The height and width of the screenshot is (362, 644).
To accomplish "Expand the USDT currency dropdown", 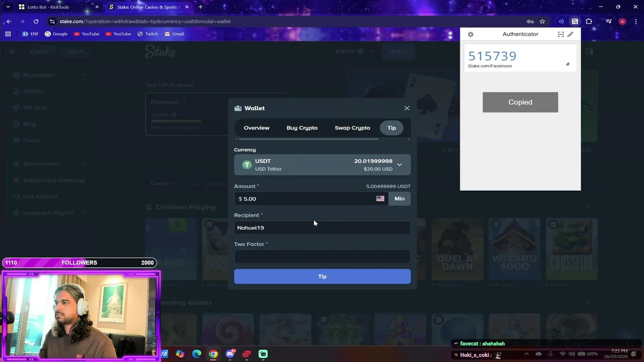I will [399, 164].
